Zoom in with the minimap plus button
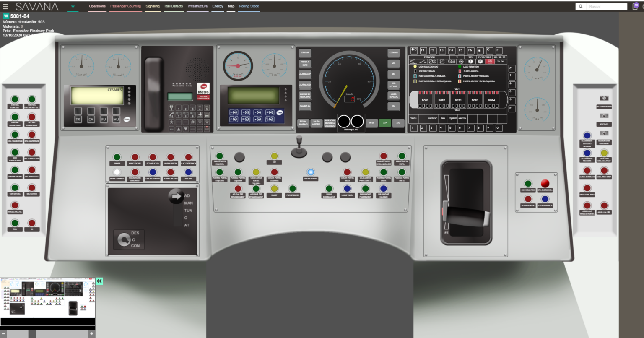The height and width of the screenshot is (338, 644). pyautogui.click(x=92, y=334)
